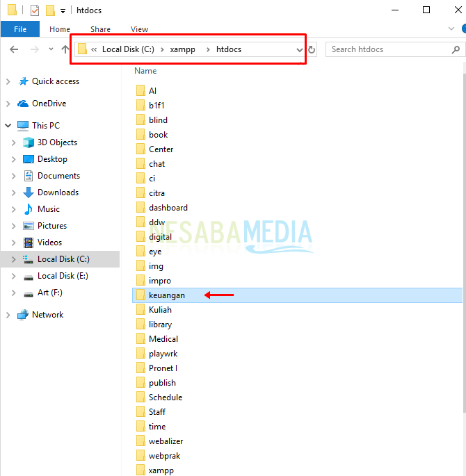Image resolution: width=466 pixels, height=476 pixels.
Task: Open the recent locations dropdown arrow
Action: pyautogui.click(x=51, y=49)
